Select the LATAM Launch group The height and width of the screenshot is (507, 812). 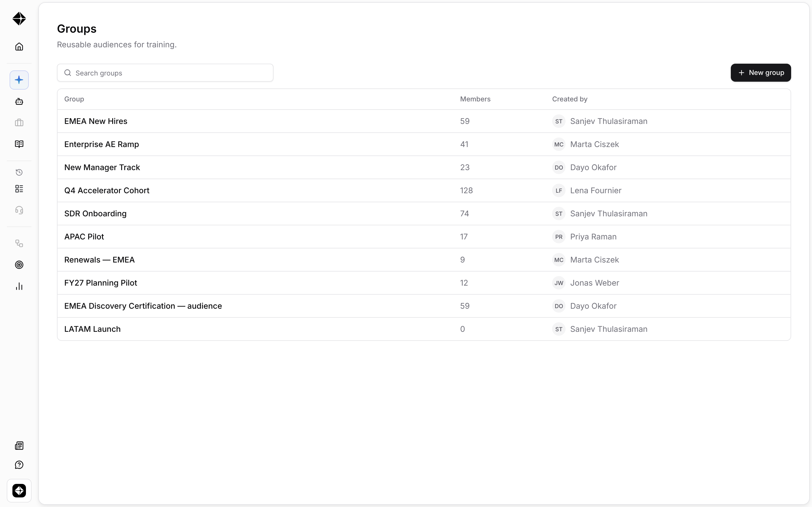click(424, 329)
